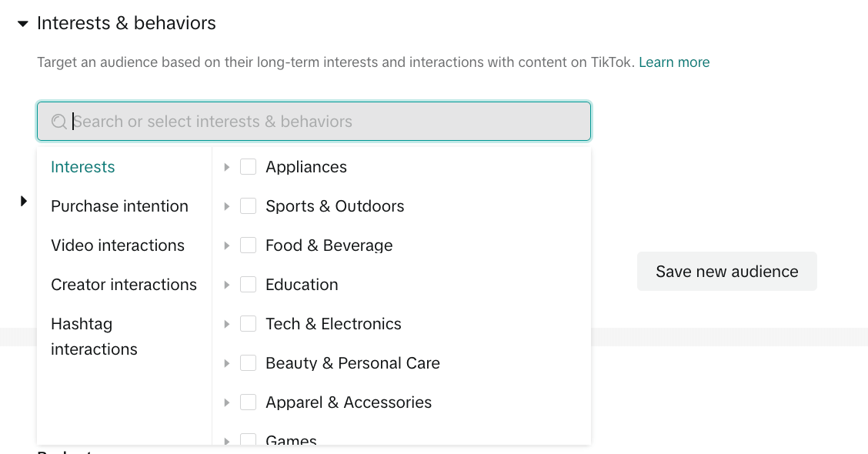Expand the collapsed section arrow below

click(x=23, y=201)
